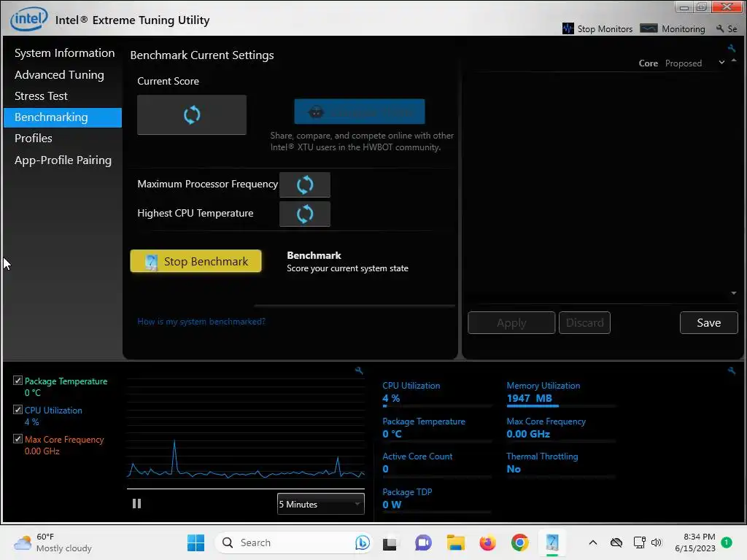Image resolution: width=747 pixels, height=560 pixels.
Task: Click the scroll up arrow in Core panel
Action: pos(734,61)
